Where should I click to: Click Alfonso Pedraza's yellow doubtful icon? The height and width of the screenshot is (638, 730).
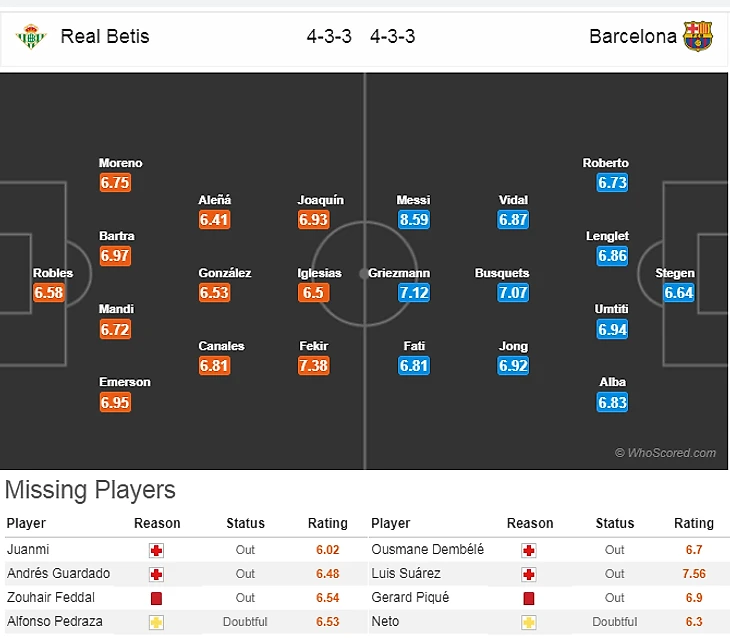[x=156, y=622]
